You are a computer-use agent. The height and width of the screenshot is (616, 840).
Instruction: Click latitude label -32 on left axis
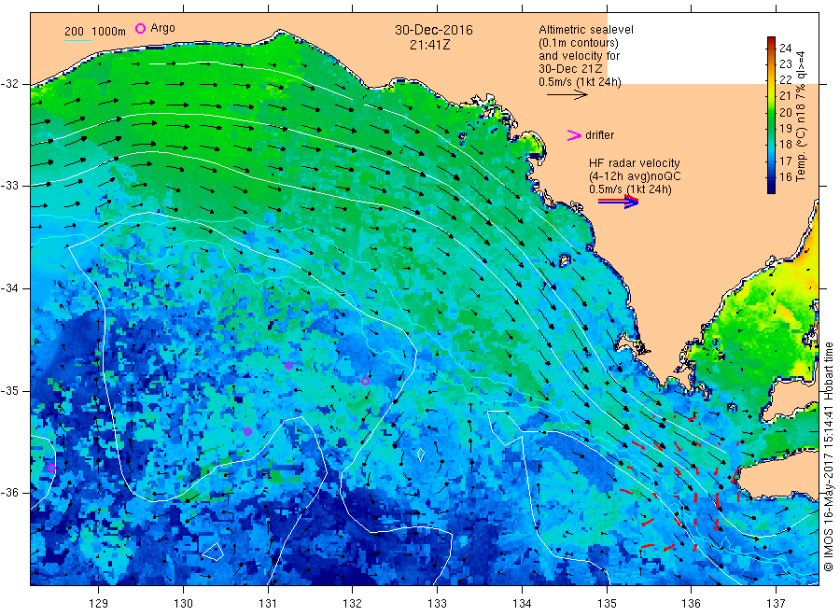pyautogui.click(x=9, y=84)
